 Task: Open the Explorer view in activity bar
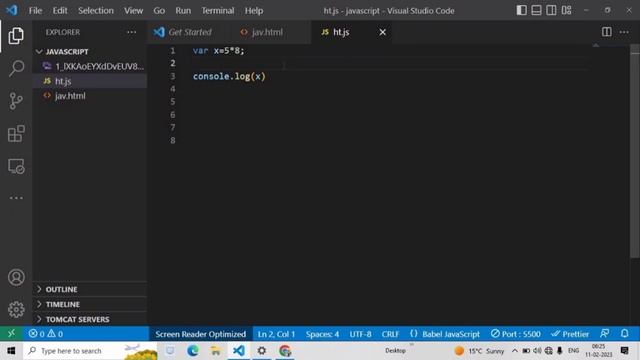pos(16,36)
